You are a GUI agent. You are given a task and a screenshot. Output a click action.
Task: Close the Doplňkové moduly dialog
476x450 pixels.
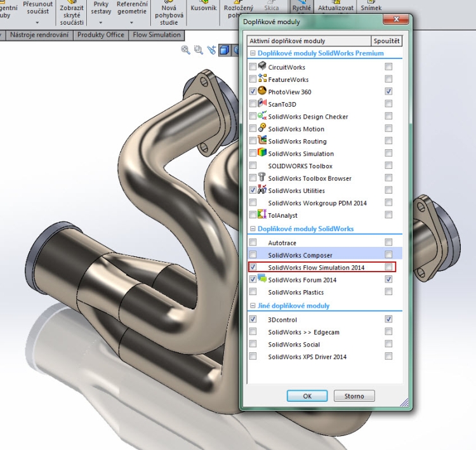(396, 20)
